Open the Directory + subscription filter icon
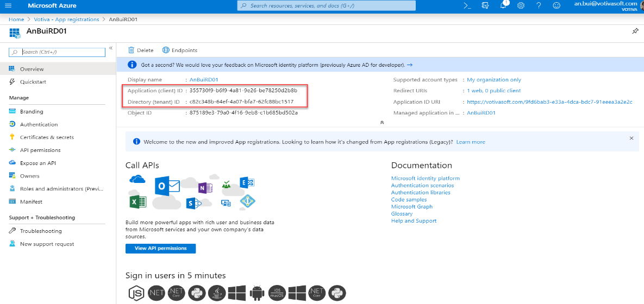This screenshot has height=304, width=644. click(485, 6)
